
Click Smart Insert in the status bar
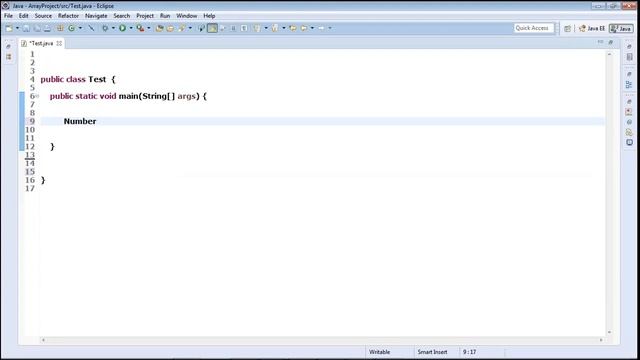432,352
